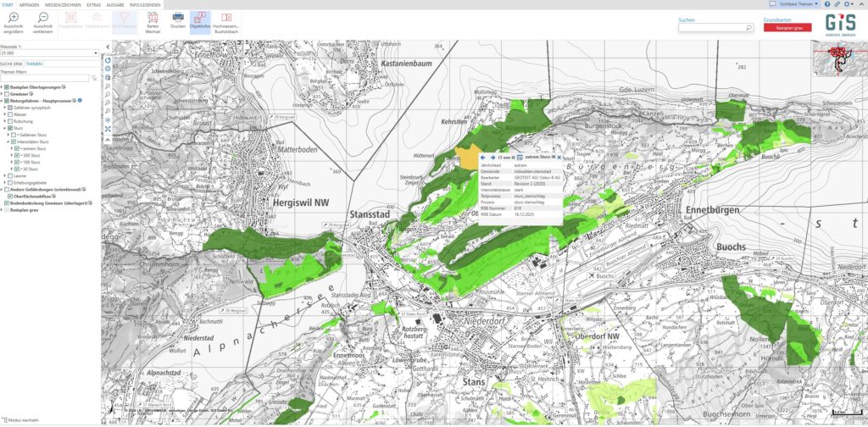Click the help question mark icon

[x=827, y=4]
